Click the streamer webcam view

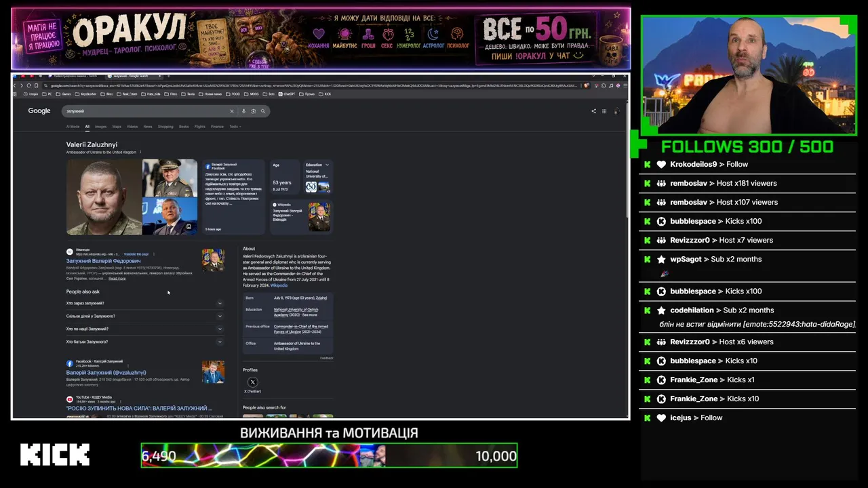pyautogui.click(x=749, y=75)
